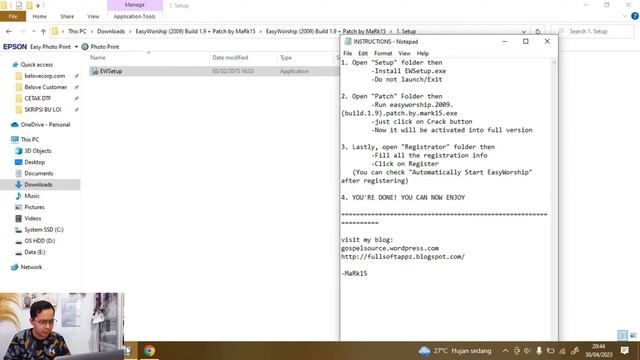Click Downloads in the address breadcrumb

[111, 31]
